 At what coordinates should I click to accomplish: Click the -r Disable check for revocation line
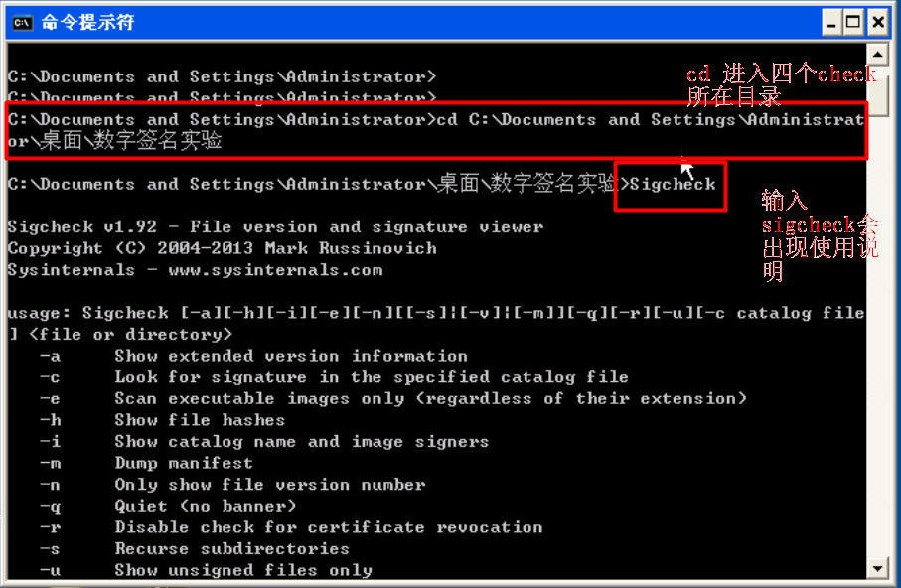pos(291,527)
